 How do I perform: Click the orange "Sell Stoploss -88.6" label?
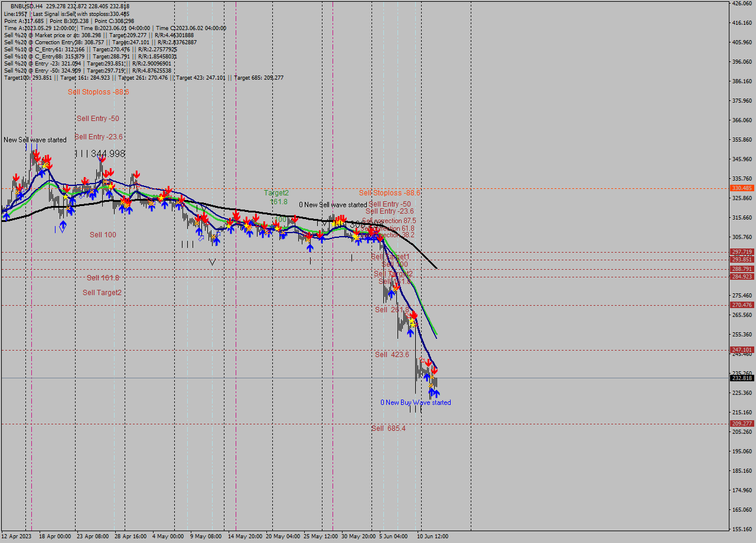tap(98, 92)
